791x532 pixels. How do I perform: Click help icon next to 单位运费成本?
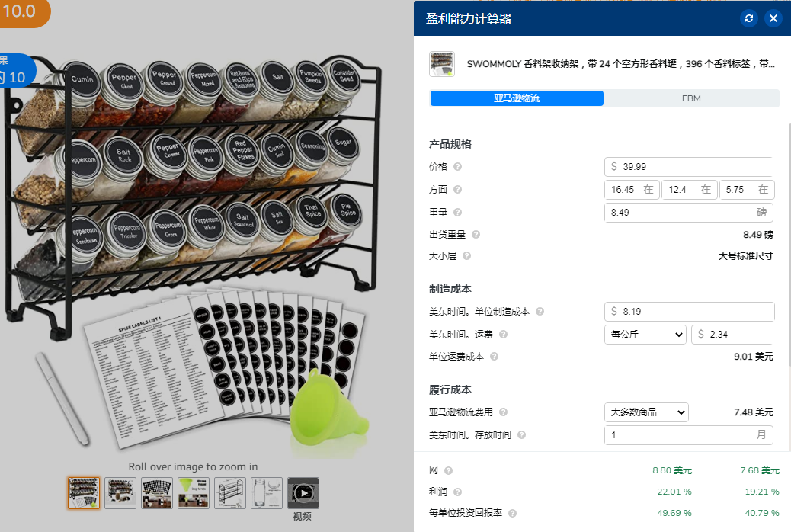pyautogui.click(x=494, y=357)
